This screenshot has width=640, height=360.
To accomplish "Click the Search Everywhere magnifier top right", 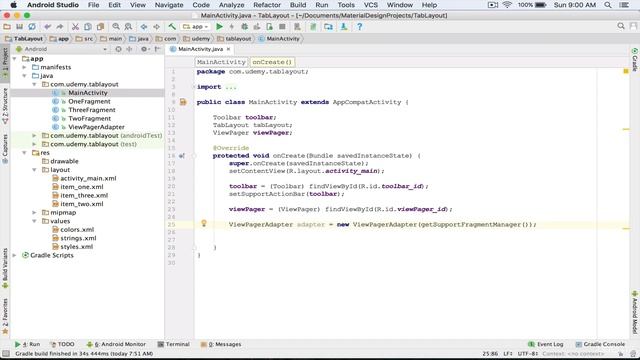I will [x=621, y=26].
